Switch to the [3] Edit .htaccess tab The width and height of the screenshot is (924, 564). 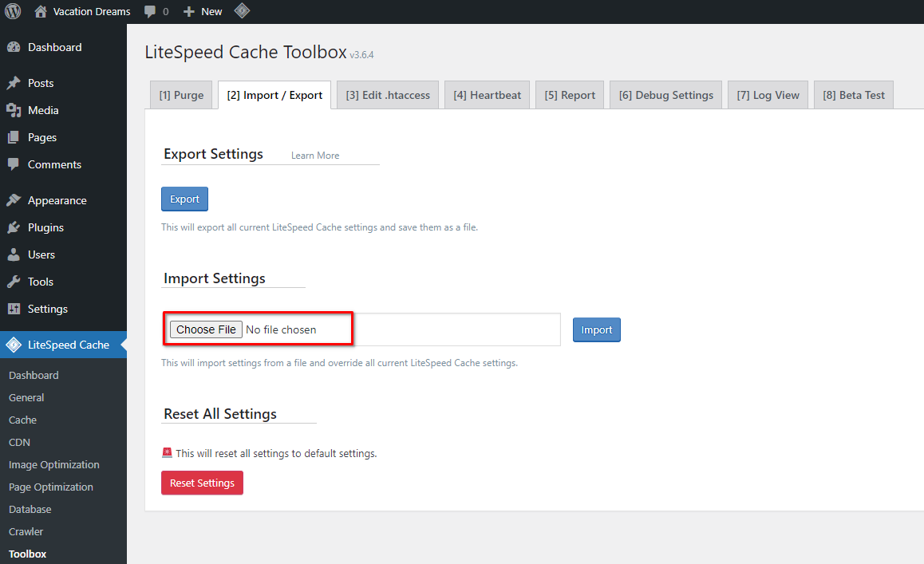pyautogui.click(x=387, y=94)
